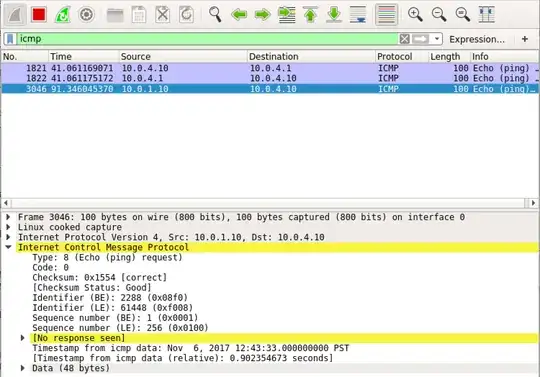Select the Checksum Status: Good line
Screen dimensions: 540x377
click(x=92, y=287)
